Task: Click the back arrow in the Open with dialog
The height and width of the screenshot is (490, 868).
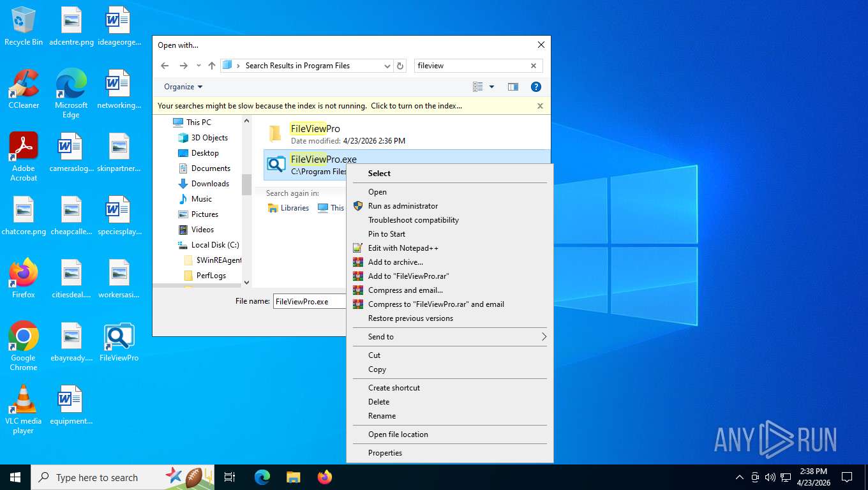Action: click(165, 66)
